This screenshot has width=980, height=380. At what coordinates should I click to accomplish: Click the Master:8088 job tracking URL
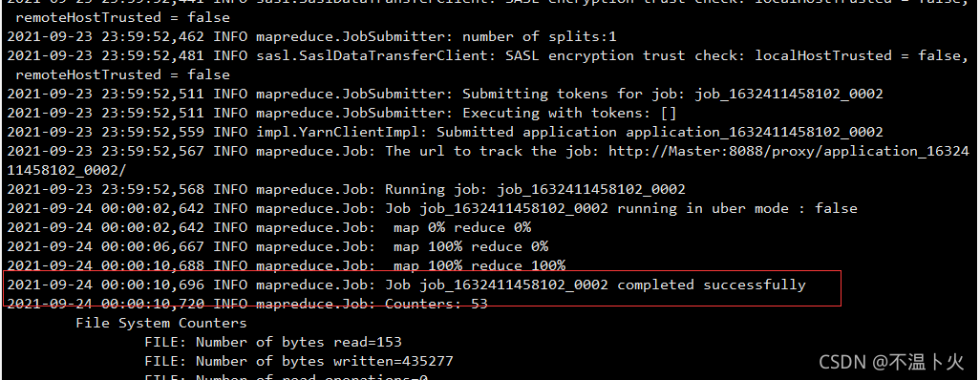point(789,151)
